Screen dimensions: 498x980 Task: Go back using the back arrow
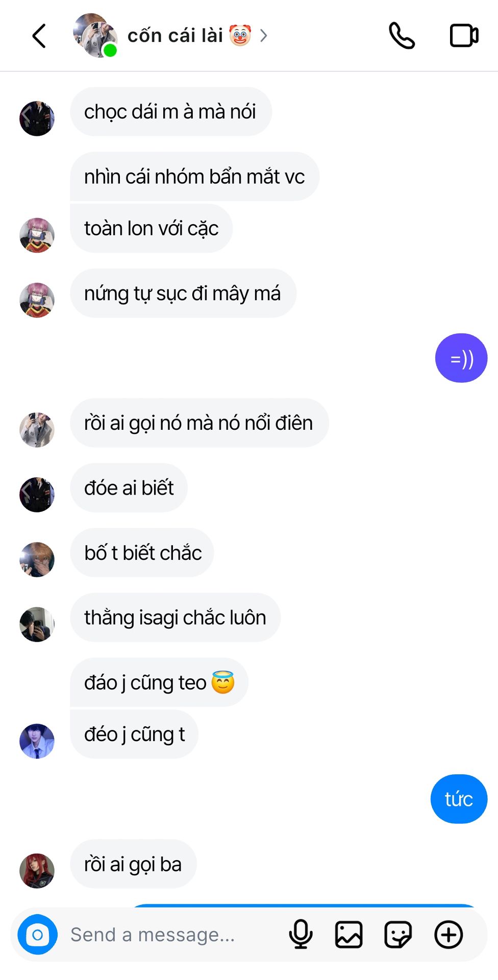39,36
